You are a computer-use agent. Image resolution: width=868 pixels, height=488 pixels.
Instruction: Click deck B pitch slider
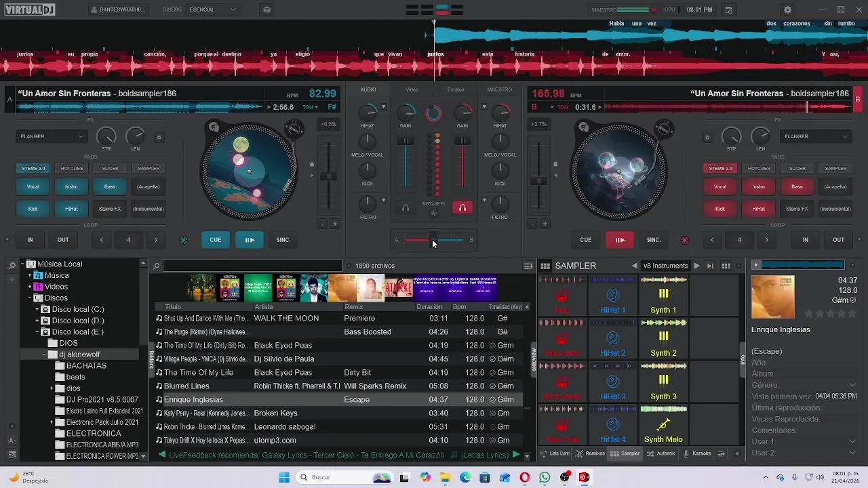click(x=539, y=180)
